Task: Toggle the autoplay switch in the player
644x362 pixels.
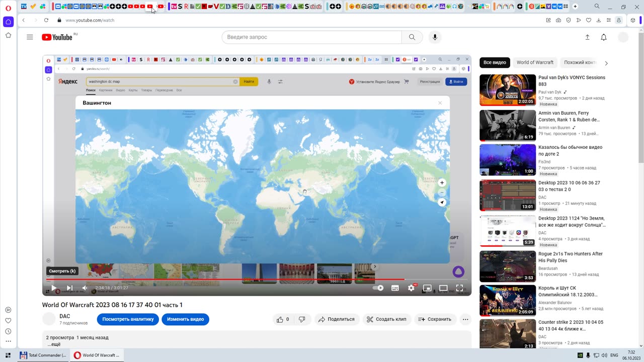Action: coord(378,288)
